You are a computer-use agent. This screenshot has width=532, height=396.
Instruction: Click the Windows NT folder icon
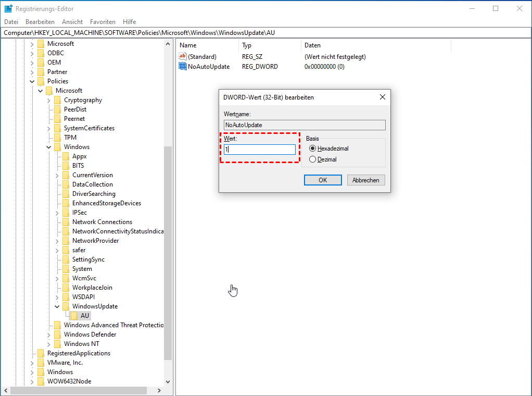(x=58, y=344)
